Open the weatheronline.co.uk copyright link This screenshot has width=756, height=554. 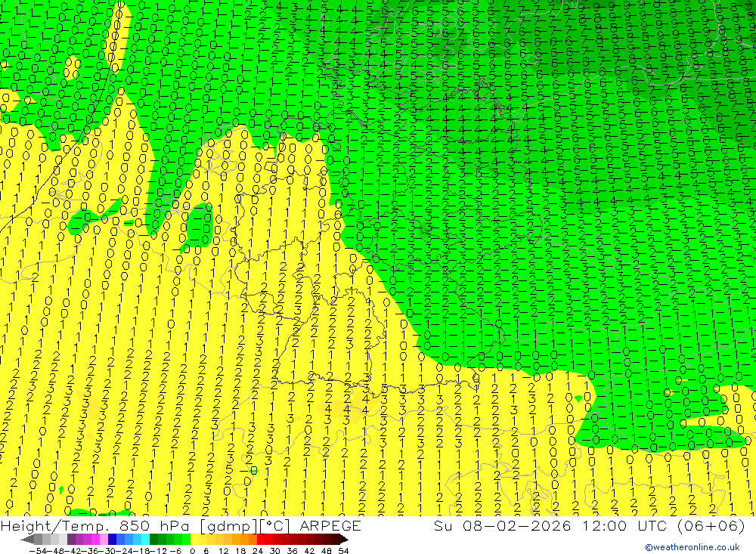click(x=692, y=547)
